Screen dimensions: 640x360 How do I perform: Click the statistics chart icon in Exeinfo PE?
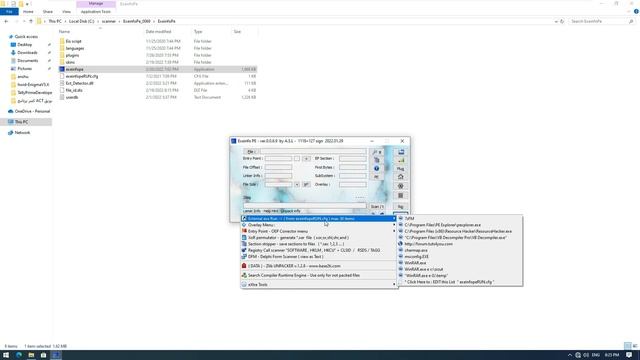401,160
